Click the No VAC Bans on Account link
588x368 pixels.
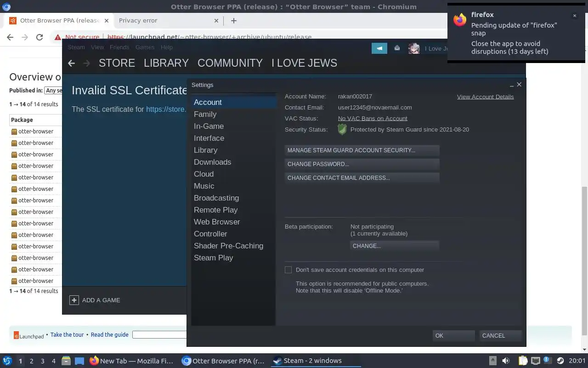point(373,119)
